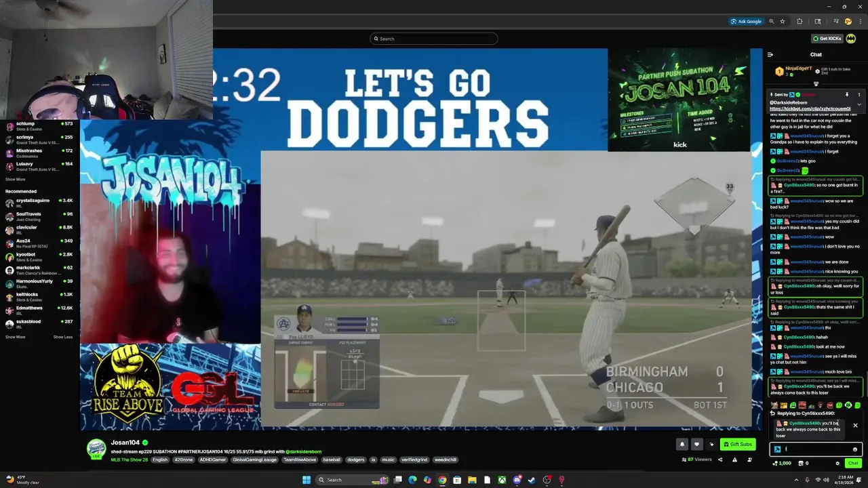Collapse recommended list with Show Less

tap(63, 337)
